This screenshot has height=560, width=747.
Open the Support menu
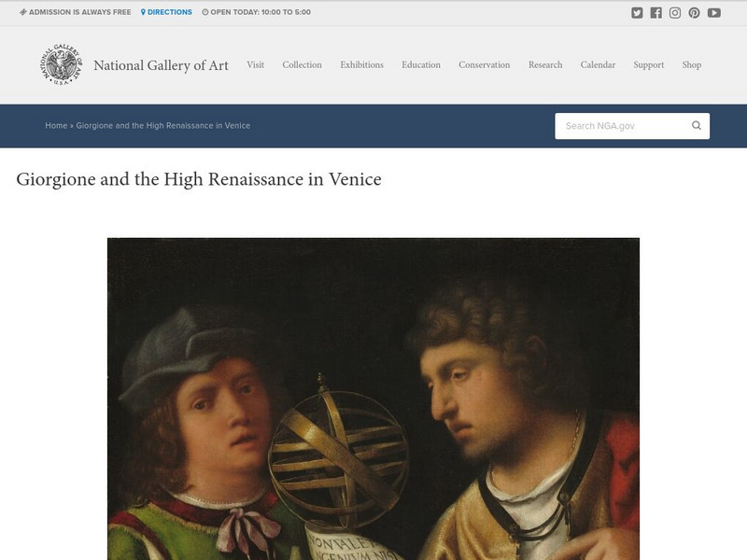(648, 64)
